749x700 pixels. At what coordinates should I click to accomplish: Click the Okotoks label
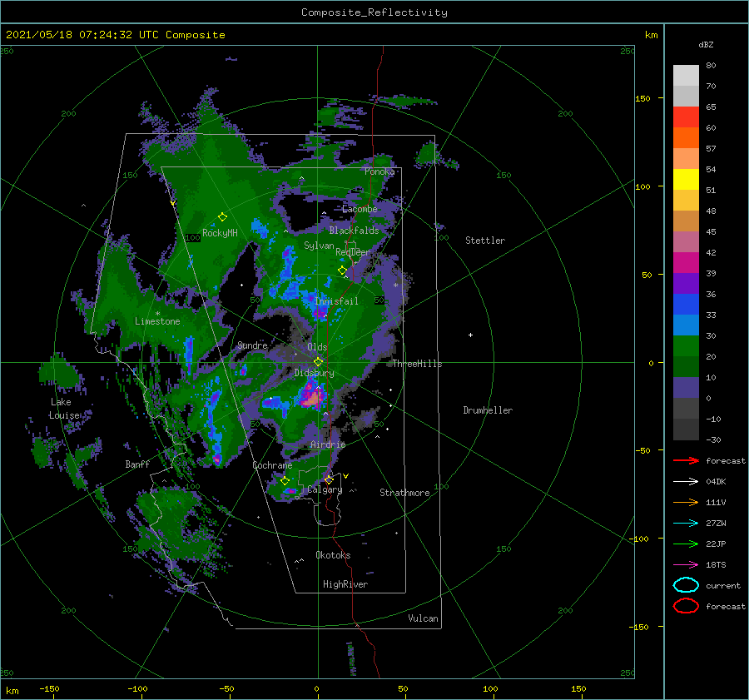(333, 555)
